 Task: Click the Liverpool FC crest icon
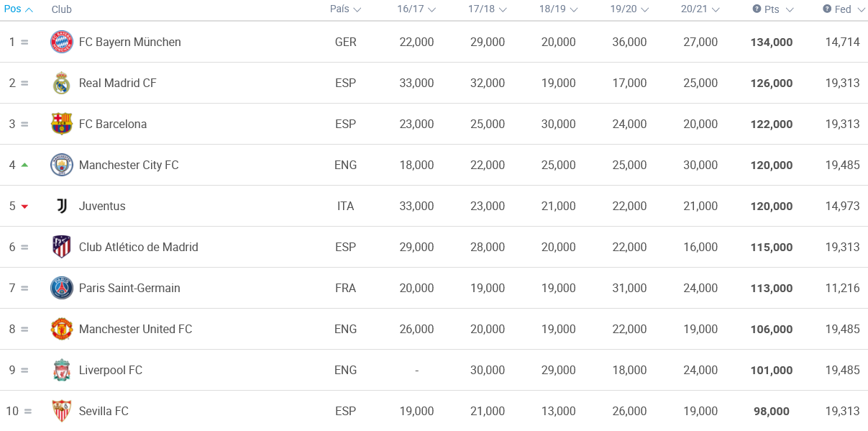[x=62, y=370]
